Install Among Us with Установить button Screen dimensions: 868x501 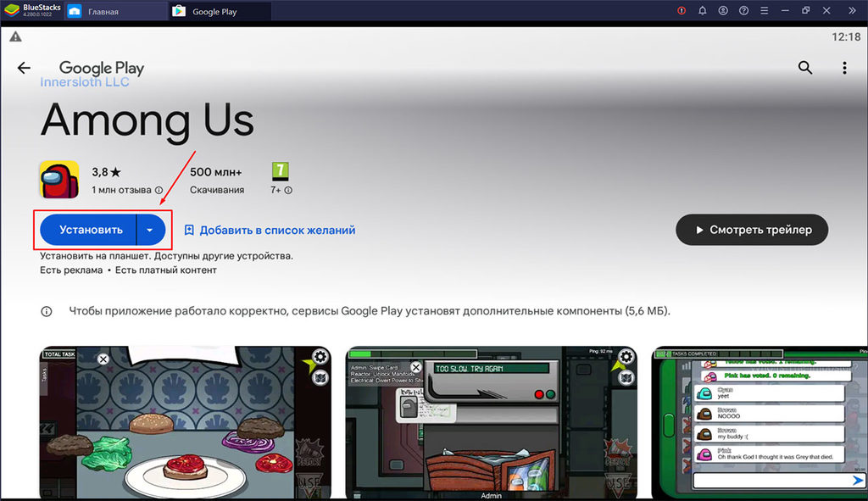pyautogui.click(x=88, y=230)
